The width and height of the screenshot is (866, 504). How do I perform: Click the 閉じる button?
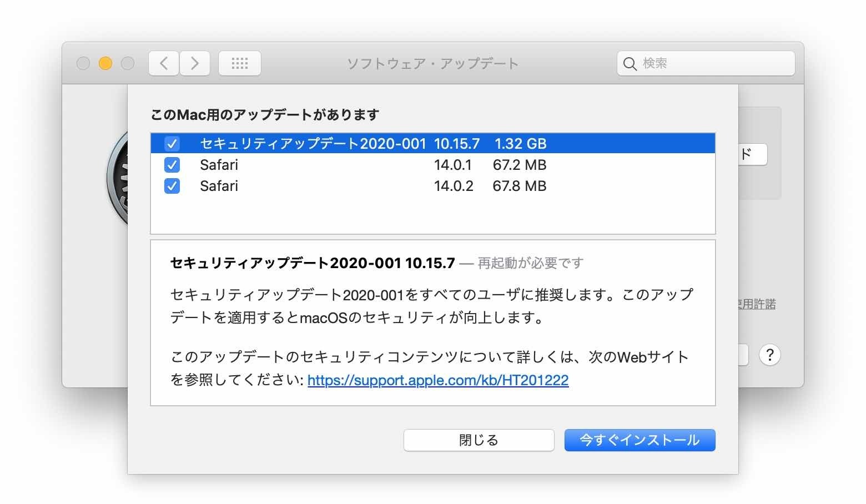tap(479, 440)
